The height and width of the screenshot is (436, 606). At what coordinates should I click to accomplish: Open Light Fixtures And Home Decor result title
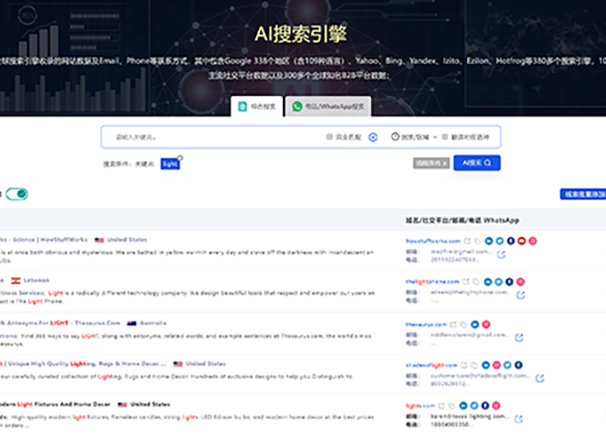tap(55, 404)
